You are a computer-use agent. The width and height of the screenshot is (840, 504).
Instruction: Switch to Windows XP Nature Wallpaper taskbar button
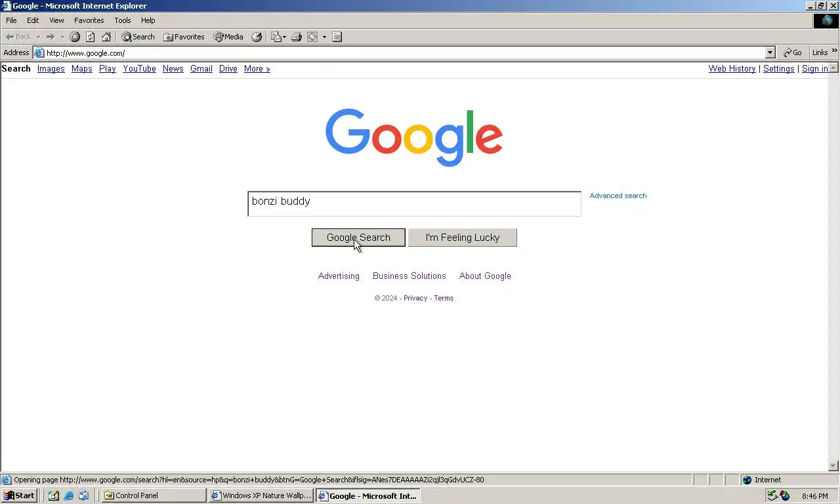261,495
